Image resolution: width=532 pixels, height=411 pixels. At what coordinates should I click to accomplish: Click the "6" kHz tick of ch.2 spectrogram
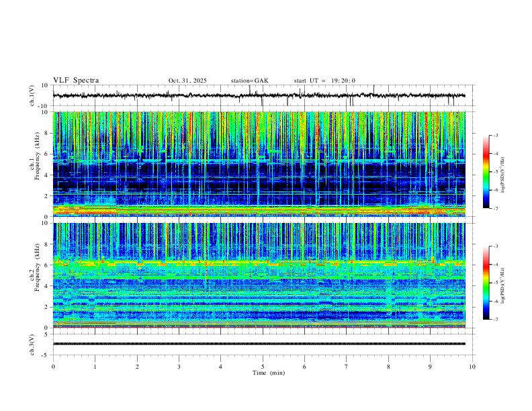tap(47, 265)
